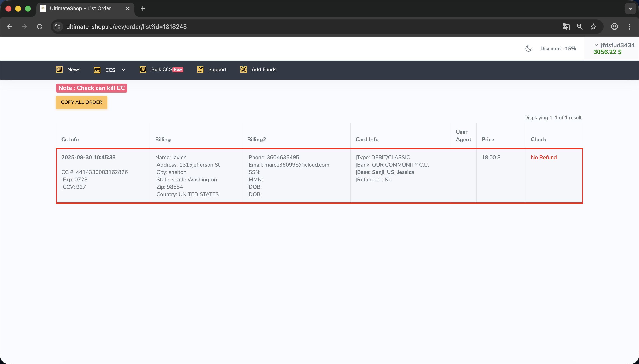Expand the tab search chevron at top right

click(x=631, y=8)
